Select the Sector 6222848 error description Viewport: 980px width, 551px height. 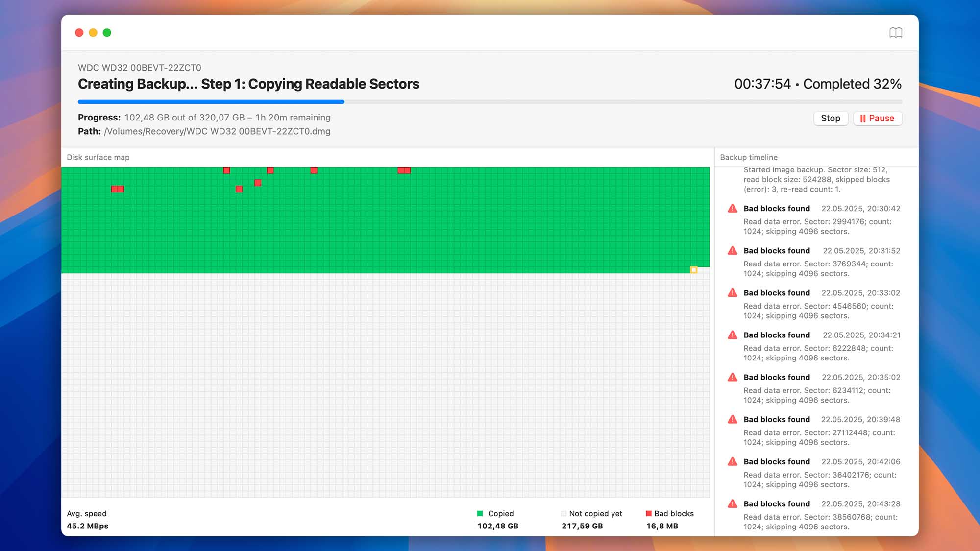click(818, 353)
